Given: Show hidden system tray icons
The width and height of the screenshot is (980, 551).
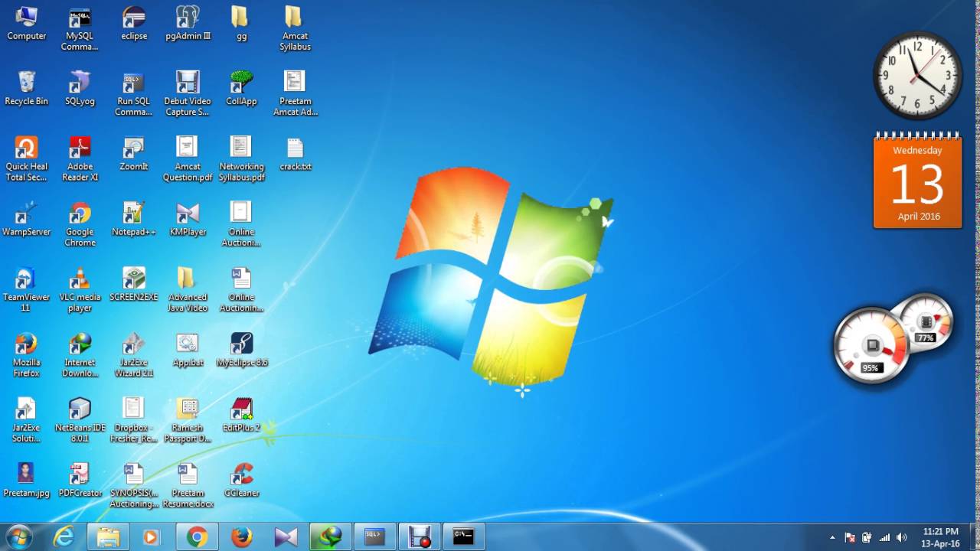Looking at the screenshot, I should pyautogui.click(x=832, y=537).
